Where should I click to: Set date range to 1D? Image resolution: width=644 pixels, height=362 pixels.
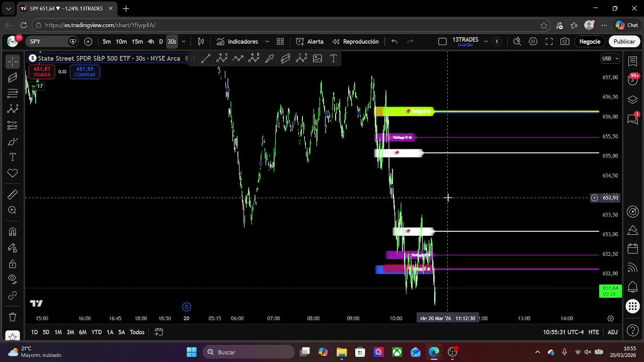pos(34,332)
